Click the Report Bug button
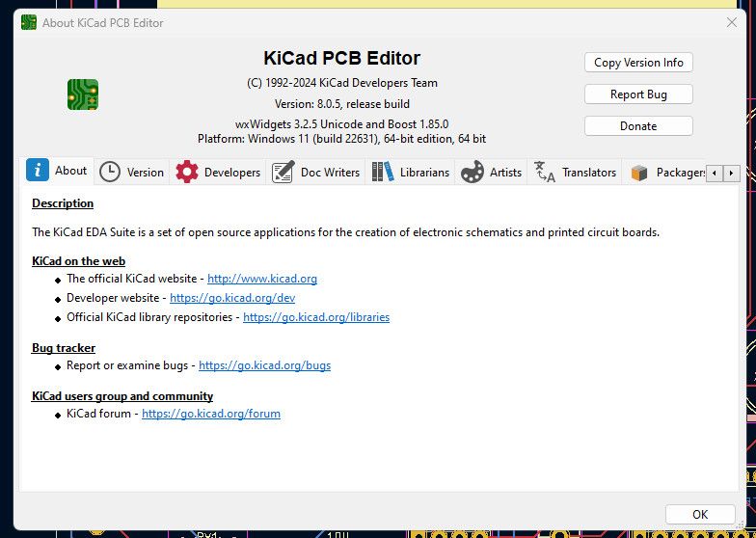Viewport: 756px width, 538px height. point(638,94)
